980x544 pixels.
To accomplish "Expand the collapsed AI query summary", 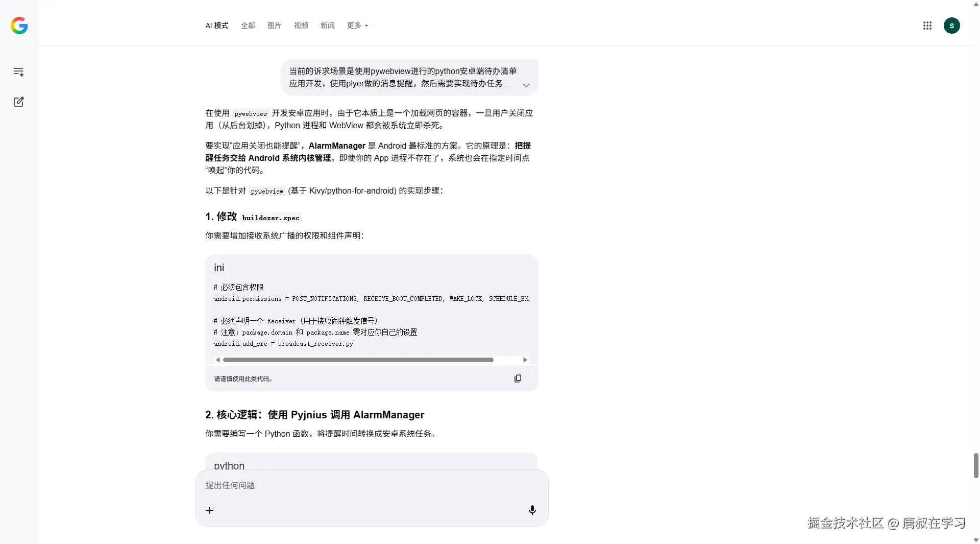I will coord(526,85).
